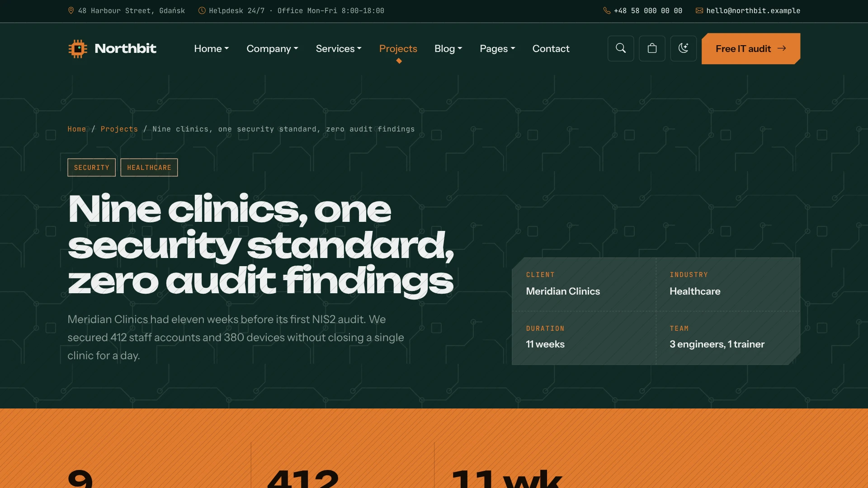Open the search icon button
Viewport: 868px width, 488px height.
tap(621, 48)
